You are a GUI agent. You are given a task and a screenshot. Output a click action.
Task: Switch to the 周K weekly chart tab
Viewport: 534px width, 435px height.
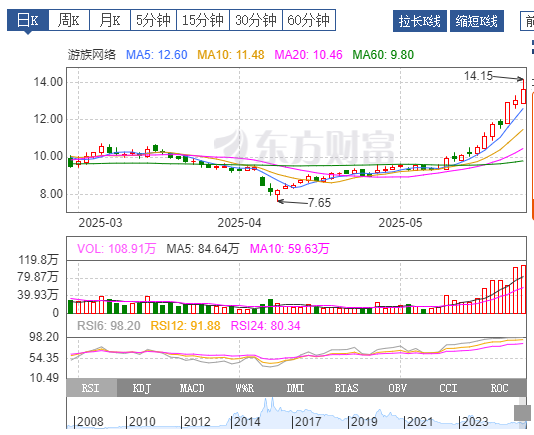click(69, 20)
